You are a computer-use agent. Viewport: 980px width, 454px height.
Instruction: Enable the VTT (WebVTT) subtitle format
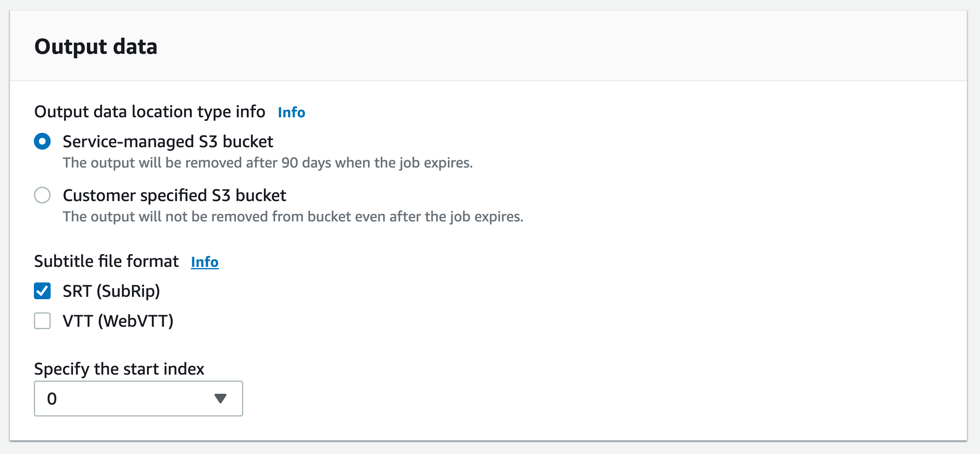[x=42, y=321]
